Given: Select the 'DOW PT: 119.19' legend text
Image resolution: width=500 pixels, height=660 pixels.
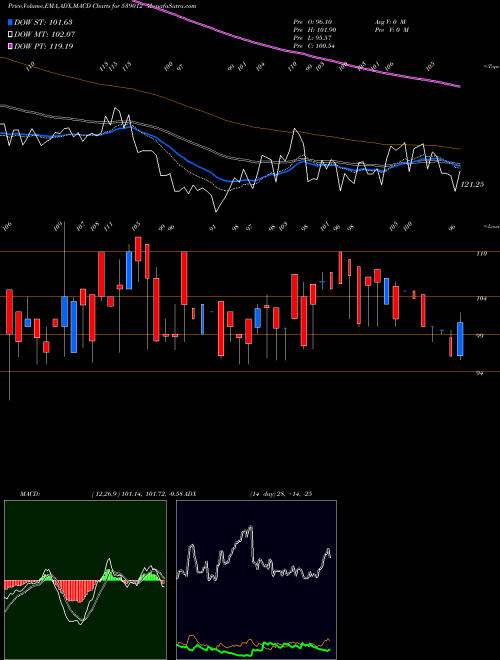Looking at the screenshot, I should (x=44, y=46).
